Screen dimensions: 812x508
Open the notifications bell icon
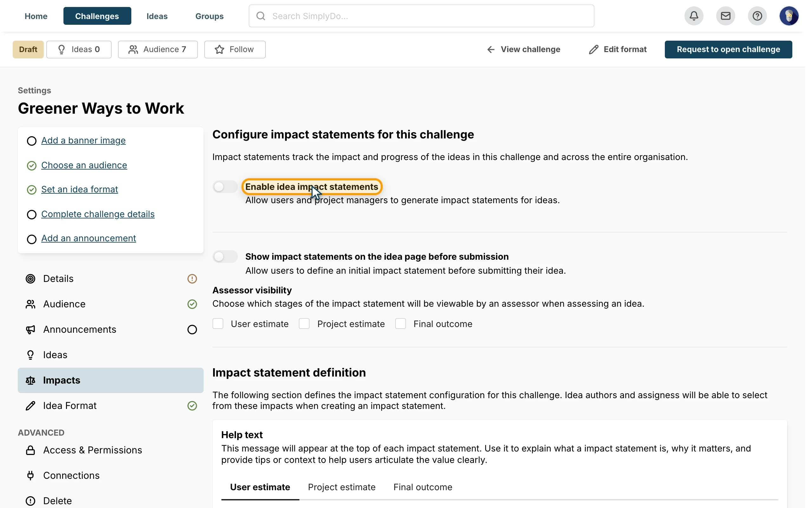694,16
